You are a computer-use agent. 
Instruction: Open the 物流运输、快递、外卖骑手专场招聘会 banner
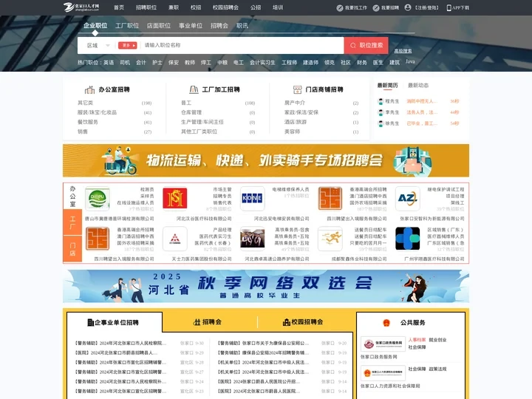[266, 160]
